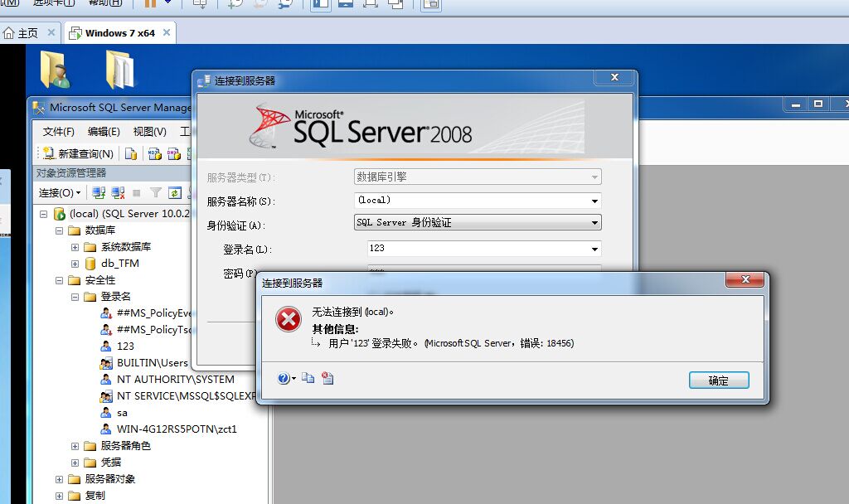Click the 新建查询(N) toolbar button
The height and width of the screenshot is (504, 849).
(79, 153)
